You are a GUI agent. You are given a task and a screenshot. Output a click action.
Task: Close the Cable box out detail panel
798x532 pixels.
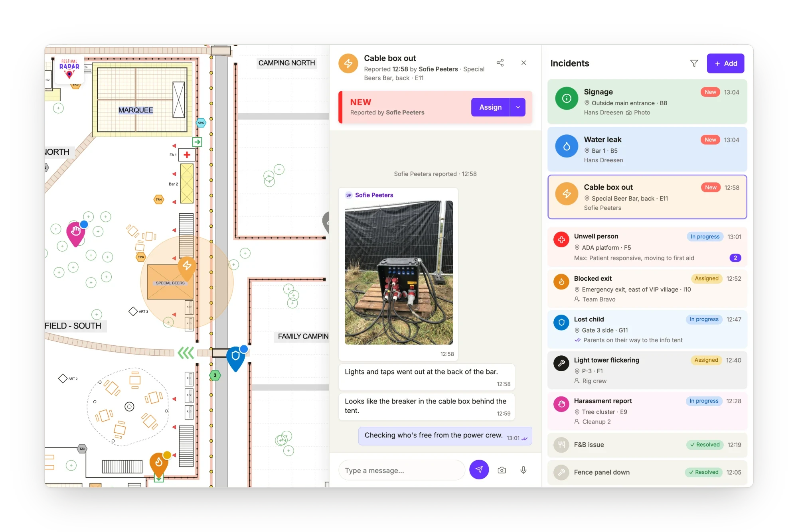click(x=523, y=63)
